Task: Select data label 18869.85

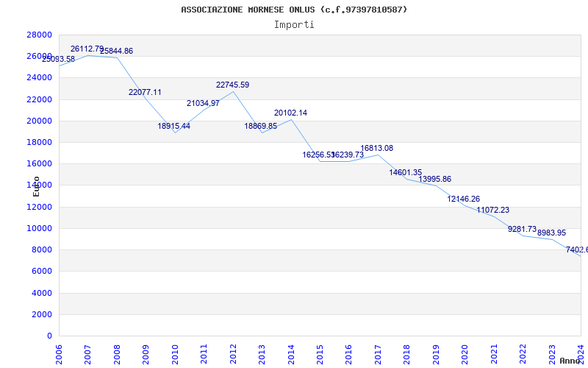Action: click(x=261, y=126)
